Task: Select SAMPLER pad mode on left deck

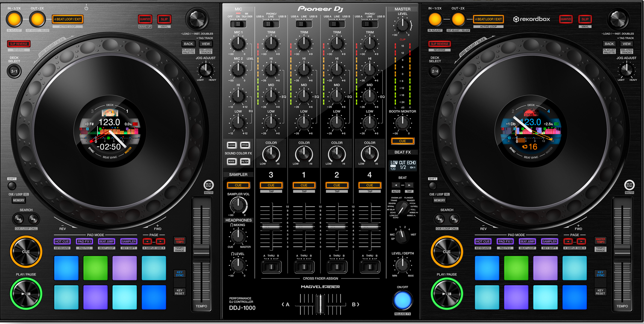Action: (x=129, y=241)
